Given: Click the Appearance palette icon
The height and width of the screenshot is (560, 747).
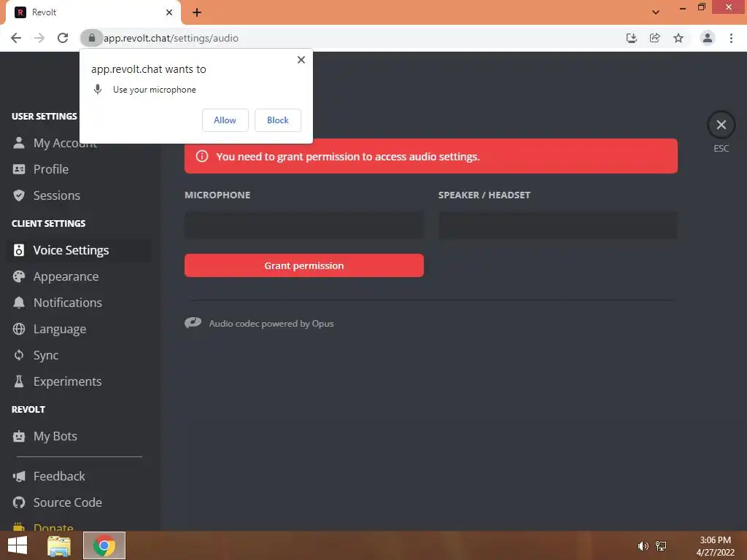Looking at the screenshot, I should pos(19,276).
